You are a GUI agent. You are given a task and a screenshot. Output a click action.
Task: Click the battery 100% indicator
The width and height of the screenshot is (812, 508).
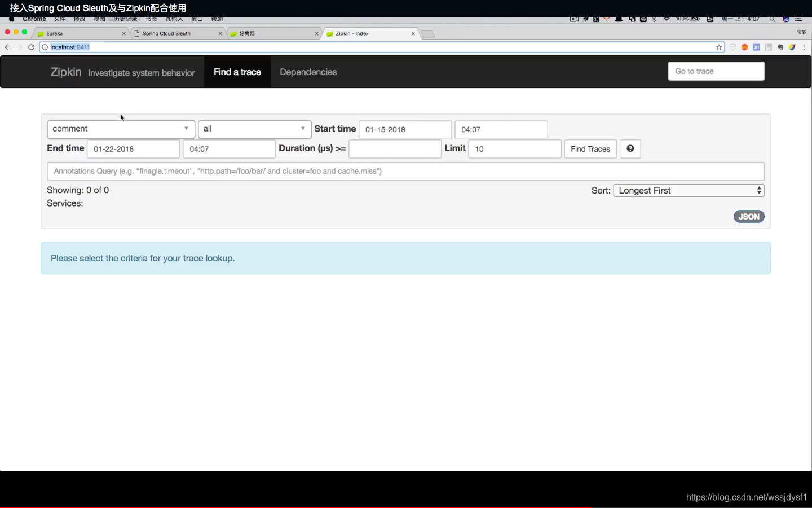pos(688,19)
